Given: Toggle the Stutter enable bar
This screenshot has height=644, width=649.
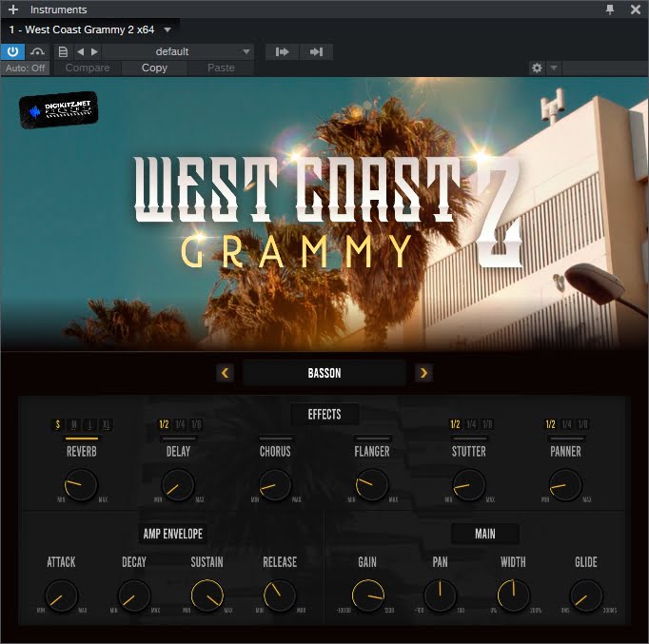Looking at the screenshot, I should pyautogui.click(x=469, y=439).
